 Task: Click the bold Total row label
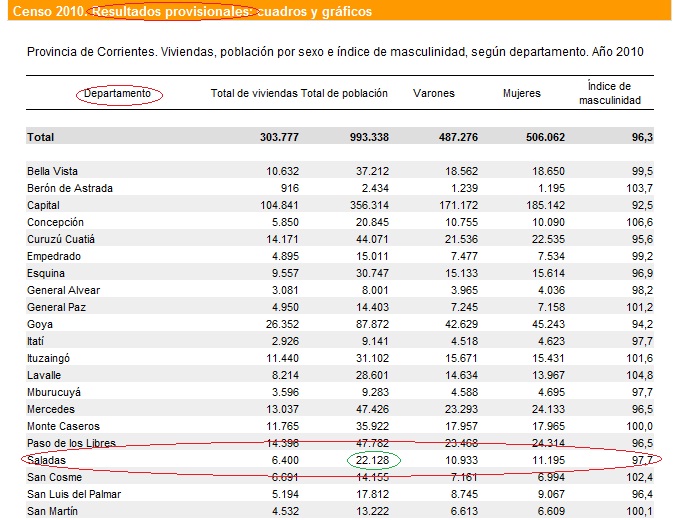click(41, 137)
